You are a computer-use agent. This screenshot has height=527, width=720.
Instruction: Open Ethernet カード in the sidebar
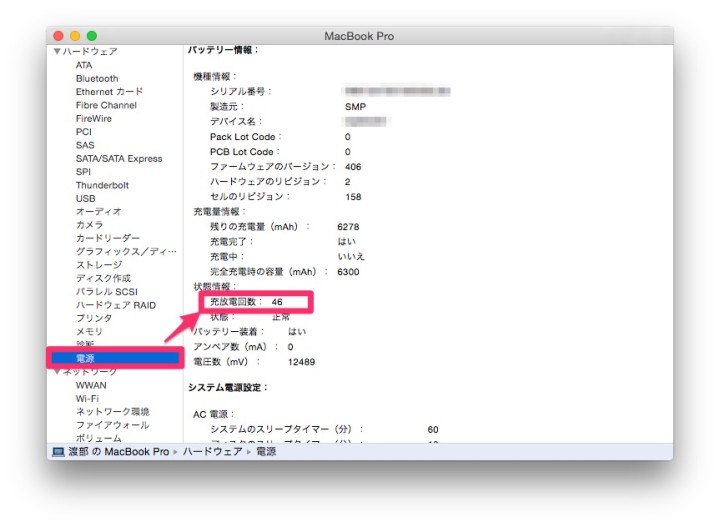[109, 92]
